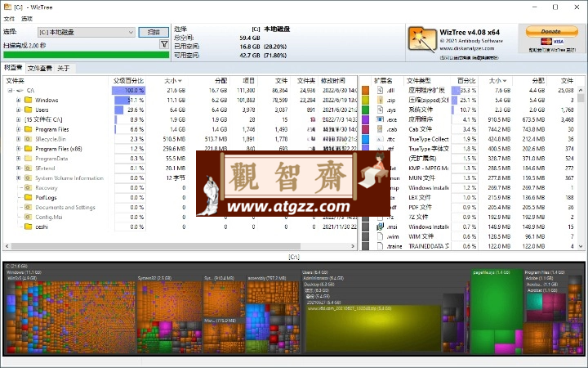Select the PDF 文件 row text
Screen dimensions: 588x368
[x=420, y=207]
